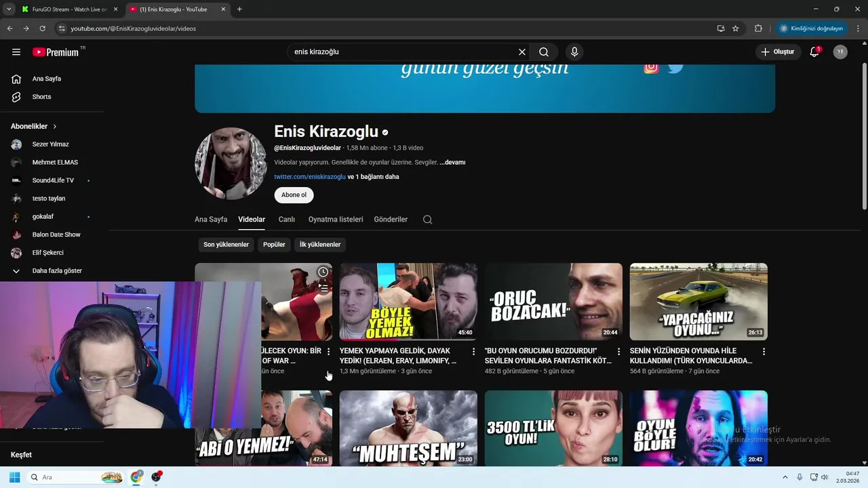Activate voice search microphone
The width and height of the screenshot is (868, 488).
coord(574,52)
